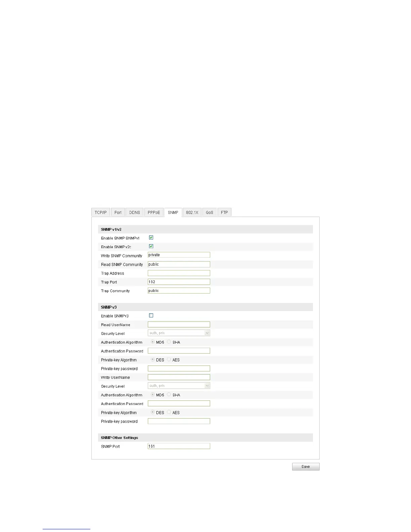The width and height of the screenshot is (411, 532).
Task: Go to the 802.1X tab
Action: pos(192,213)
